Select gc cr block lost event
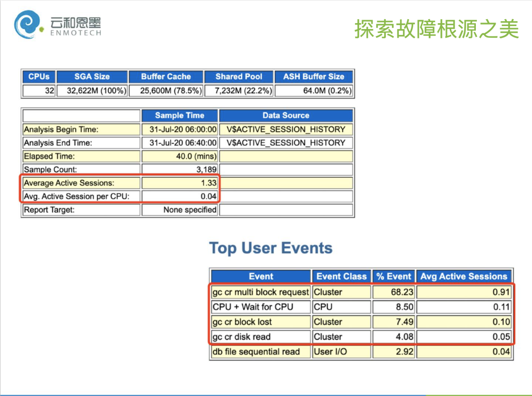 pos(261,322)
